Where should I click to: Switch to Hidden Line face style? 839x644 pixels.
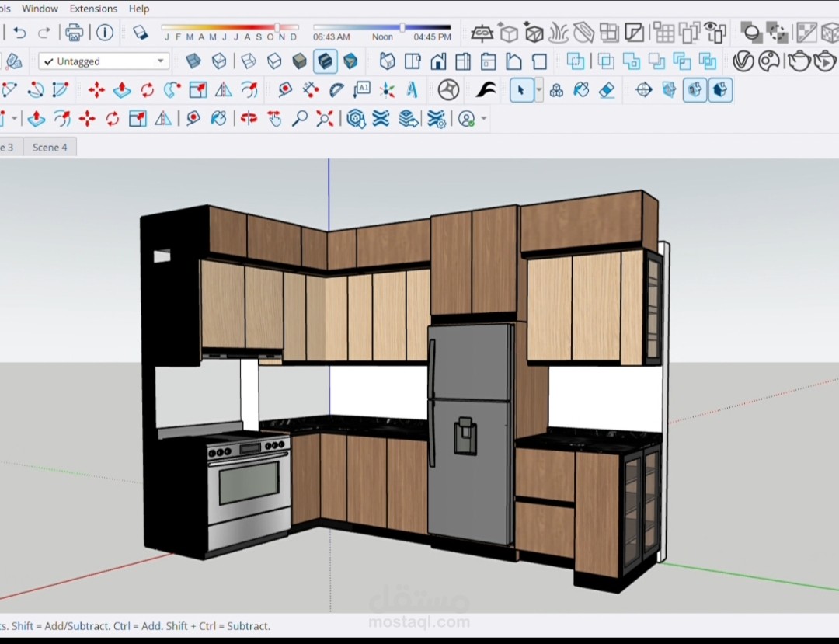tap(274, 61)
